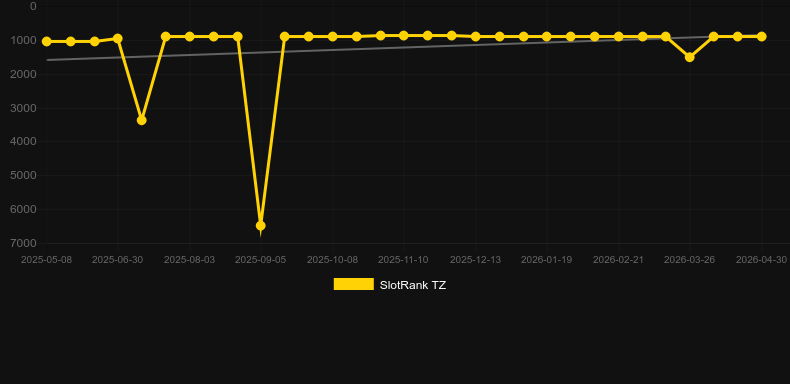Viewport: 790px width, 384px height.
Task: Click the 1000 y-axis label
Action: [x=24, y=40]
